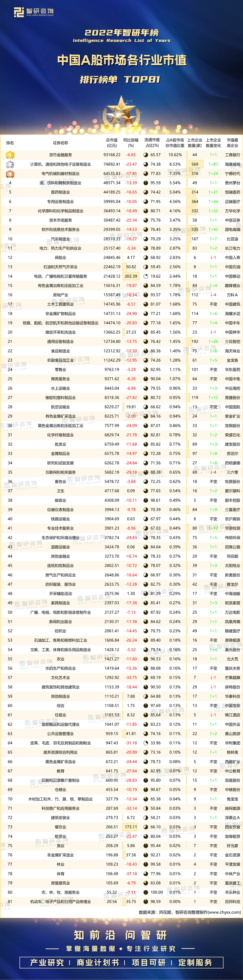The width and height of the screenshot is (243, 980).
Task: Click the 中国移动 company cell
Action: [x=232, y=276]
